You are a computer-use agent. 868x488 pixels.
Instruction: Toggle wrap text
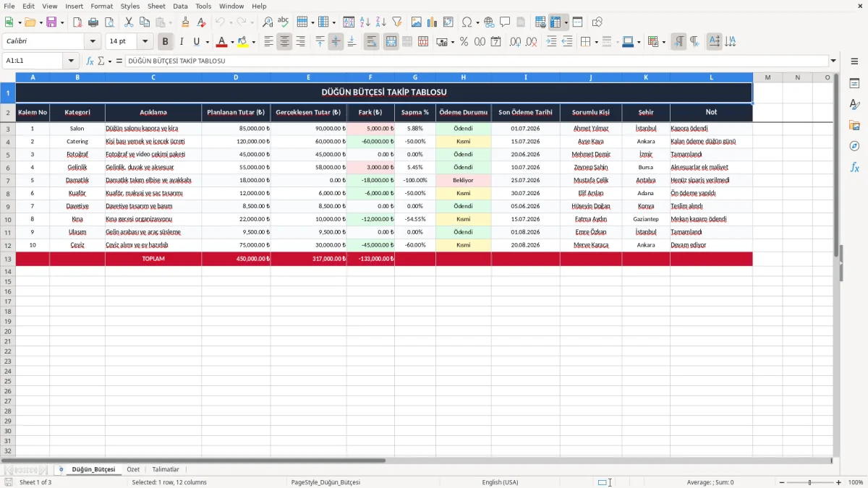pos(371,42)
